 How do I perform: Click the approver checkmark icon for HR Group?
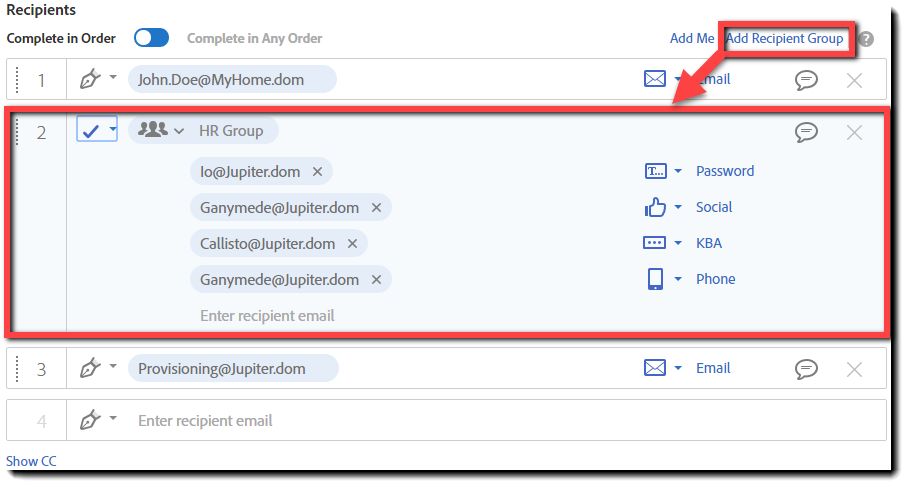pyautogui.click(x=90, y=131)
